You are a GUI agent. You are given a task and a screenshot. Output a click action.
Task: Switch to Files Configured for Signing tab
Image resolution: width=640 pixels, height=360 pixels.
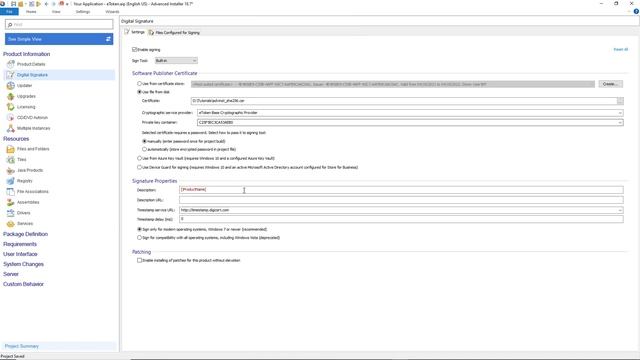(x=174, y=32)
